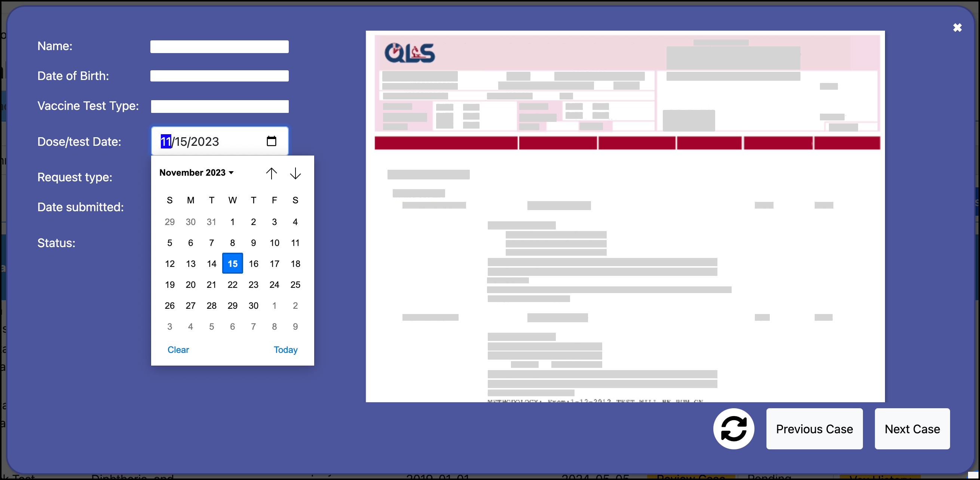The height and width of the screenshot is (480, 980).
Task: Select the Name input text field
Action: point(221,47)
